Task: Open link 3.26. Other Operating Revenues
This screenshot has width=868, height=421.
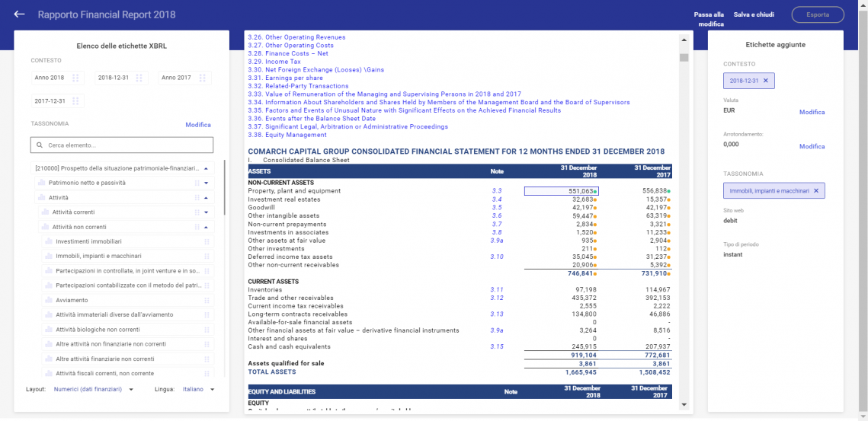Action: (x=296, y=37)
